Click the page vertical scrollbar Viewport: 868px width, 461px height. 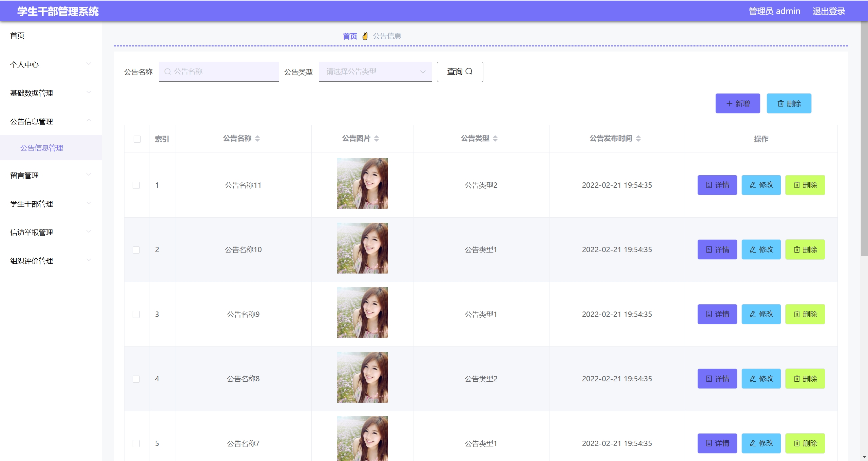pos(864,139)
